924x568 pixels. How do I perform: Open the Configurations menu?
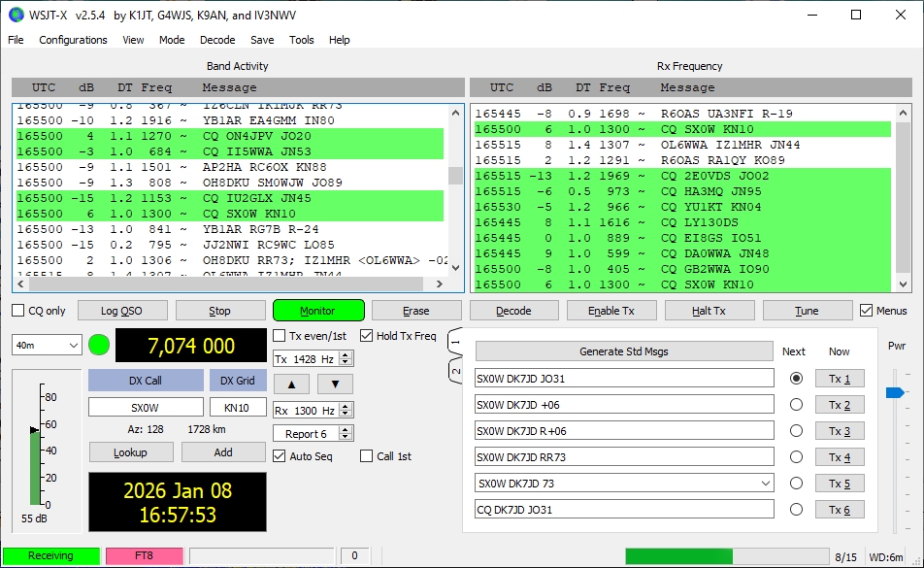click(x=73, y=40)
